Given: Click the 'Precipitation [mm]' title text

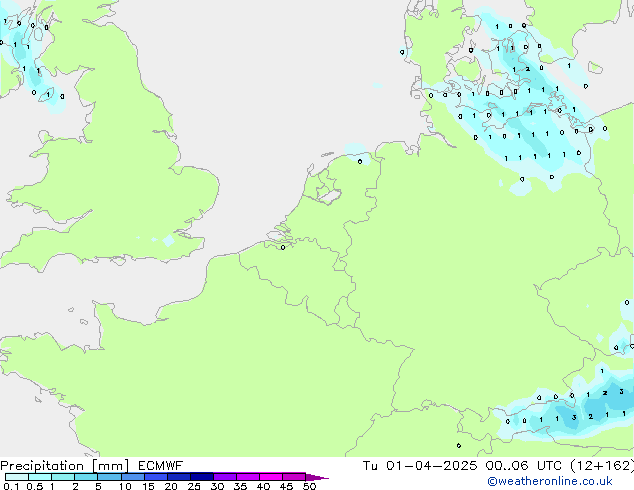Looking at the screenshot, I should pos(65,466).
